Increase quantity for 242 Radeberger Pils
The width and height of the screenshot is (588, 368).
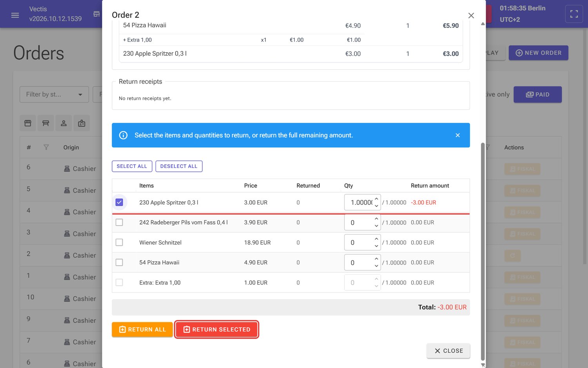[x=376, y=219]
